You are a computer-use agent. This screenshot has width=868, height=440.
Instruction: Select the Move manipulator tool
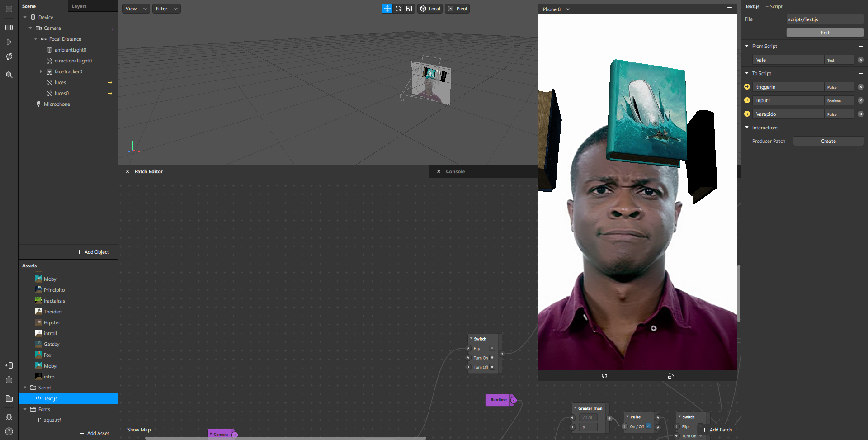(x=387, y=9)
